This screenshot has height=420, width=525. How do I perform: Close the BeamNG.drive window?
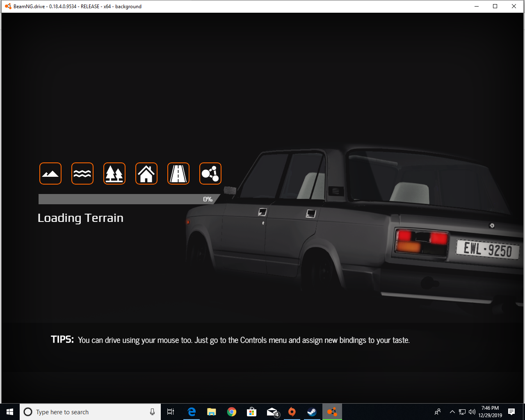(514, 6)
